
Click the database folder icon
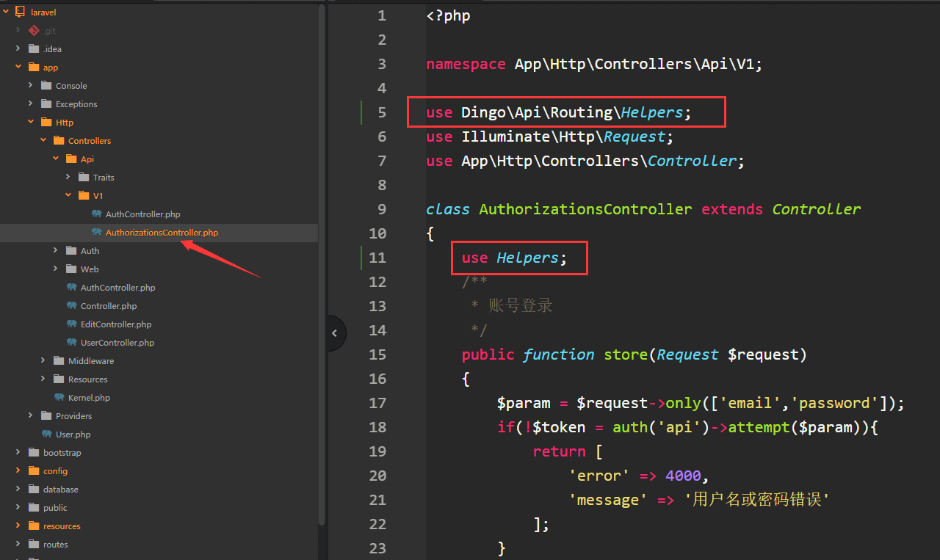(33, 490)
